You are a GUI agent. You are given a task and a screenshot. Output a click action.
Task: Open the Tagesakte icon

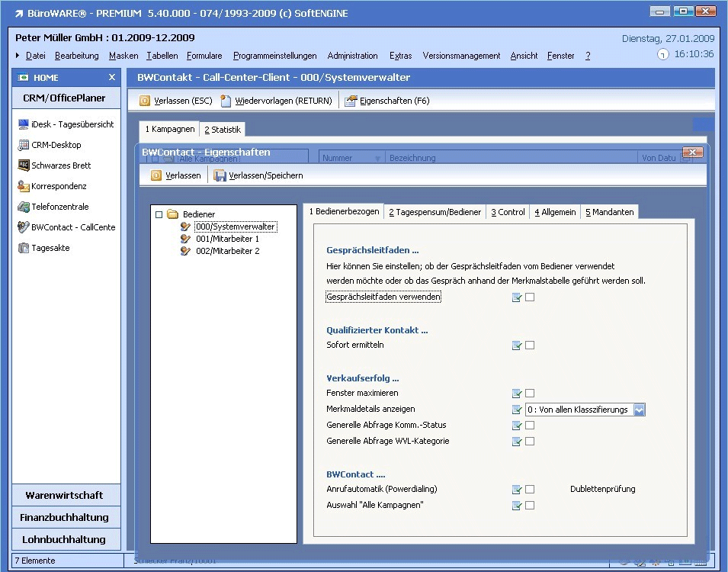tap(23, 248)
